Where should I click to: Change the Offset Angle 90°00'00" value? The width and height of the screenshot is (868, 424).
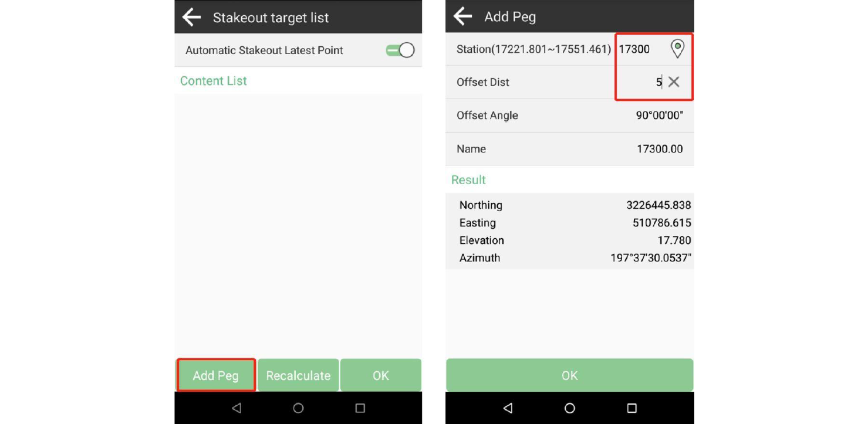[x=659, y=116]
